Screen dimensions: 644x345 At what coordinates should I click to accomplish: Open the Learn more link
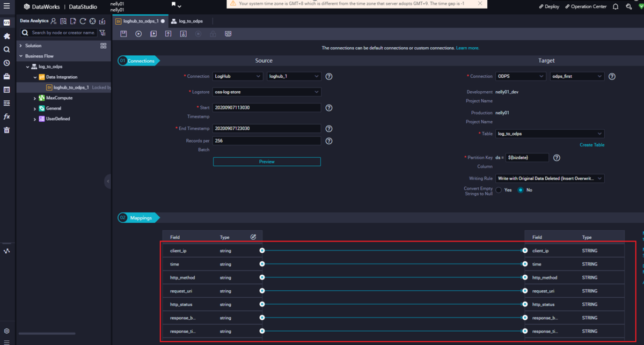(467, 48)
